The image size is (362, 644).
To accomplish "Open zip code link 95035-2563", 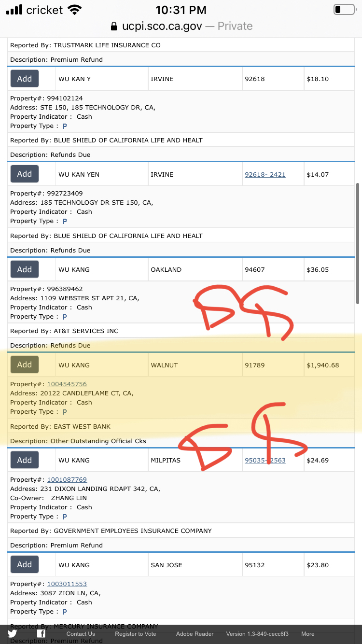I will coord(265,460).
